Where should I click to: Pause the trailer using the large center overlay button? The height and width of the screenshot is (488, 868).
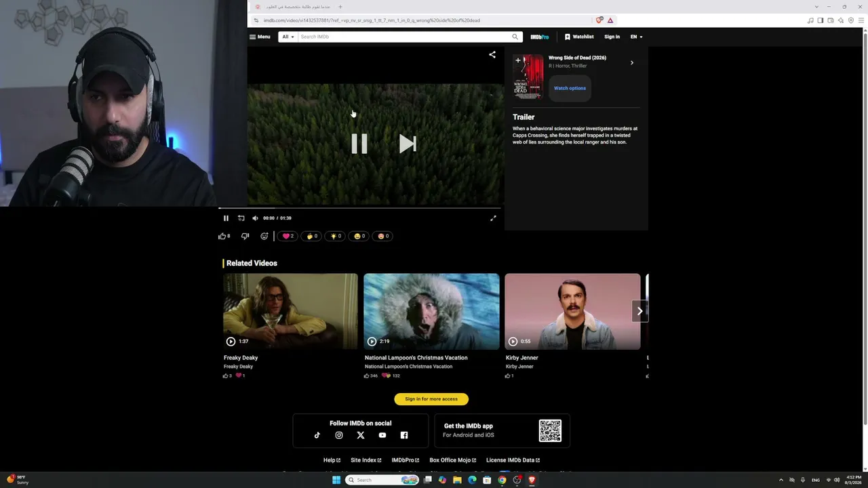point(359,144)
